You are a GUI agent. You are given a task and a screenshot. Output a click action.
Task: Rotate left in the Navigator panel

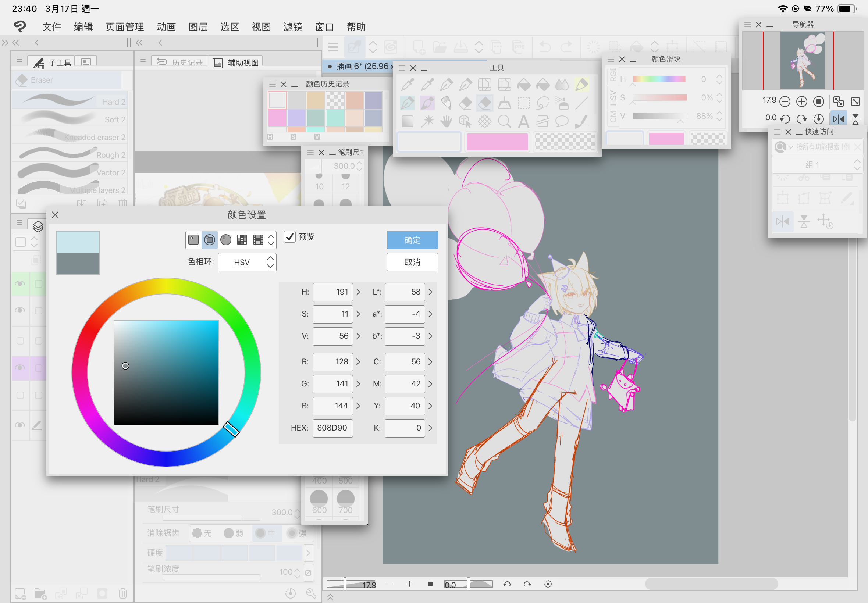coord(785,119)
